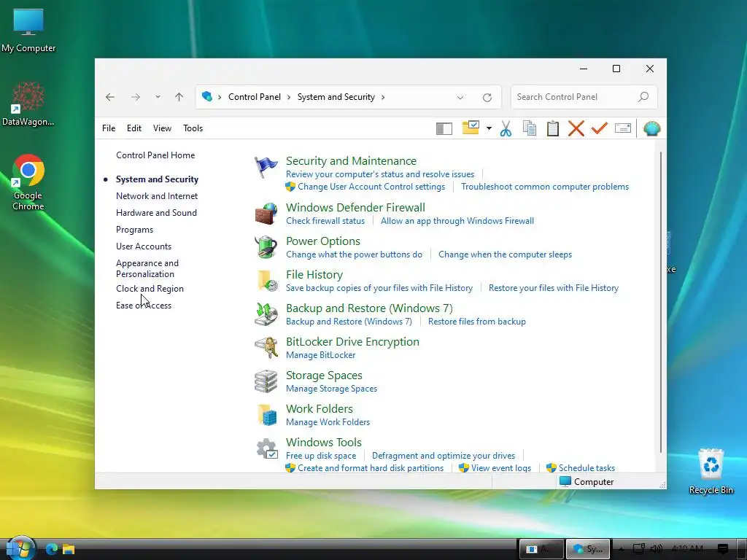Click the scissors Cut toolbar icon

tap(506, 128)
